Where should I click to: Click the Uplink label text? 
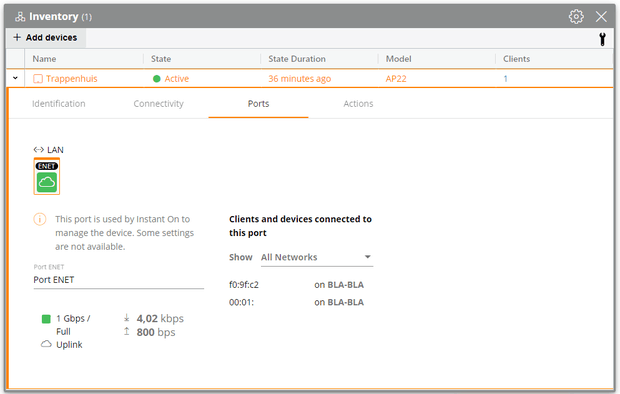point(69,345)
